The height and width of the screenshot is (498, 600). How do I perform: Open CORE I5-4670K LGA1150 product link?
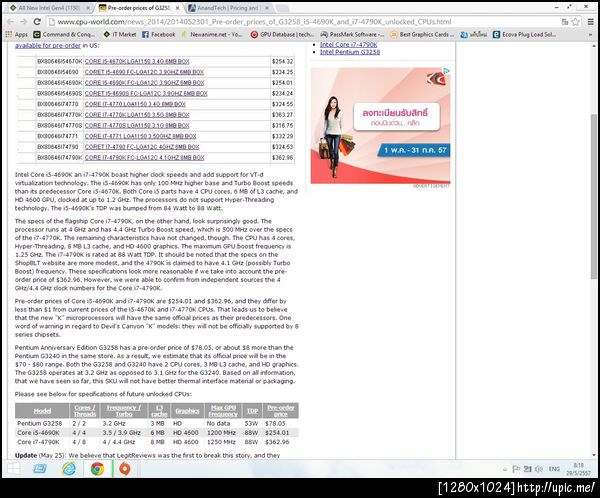point(137,61)
